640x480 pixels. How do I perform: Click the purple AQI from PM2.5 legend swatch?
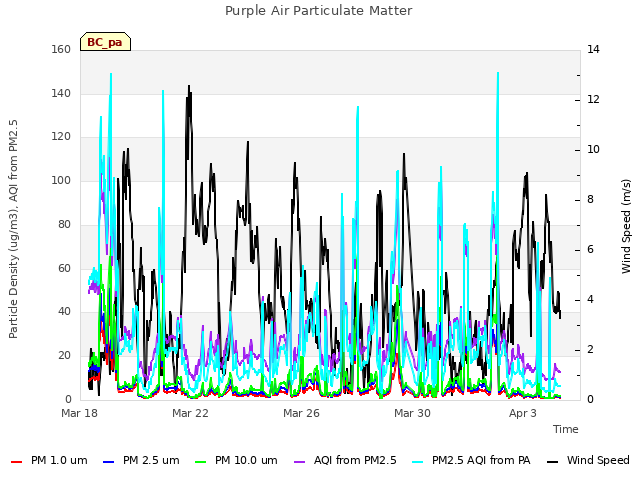tap(299, 461)
